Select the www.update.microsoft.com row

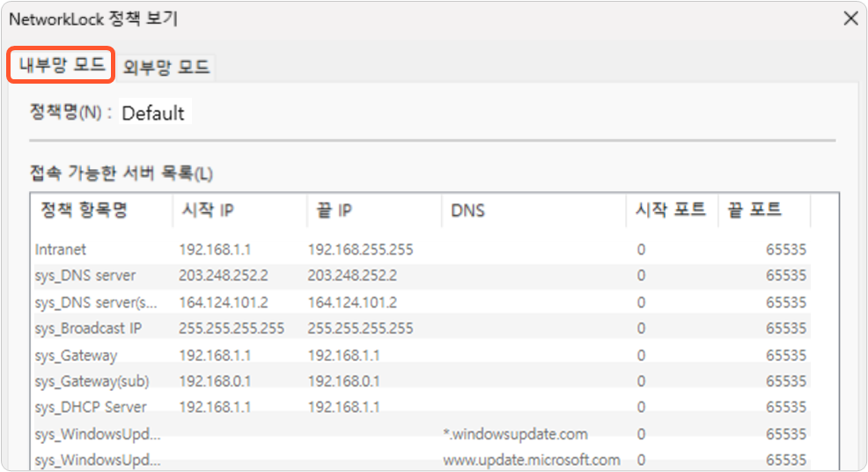421,460
